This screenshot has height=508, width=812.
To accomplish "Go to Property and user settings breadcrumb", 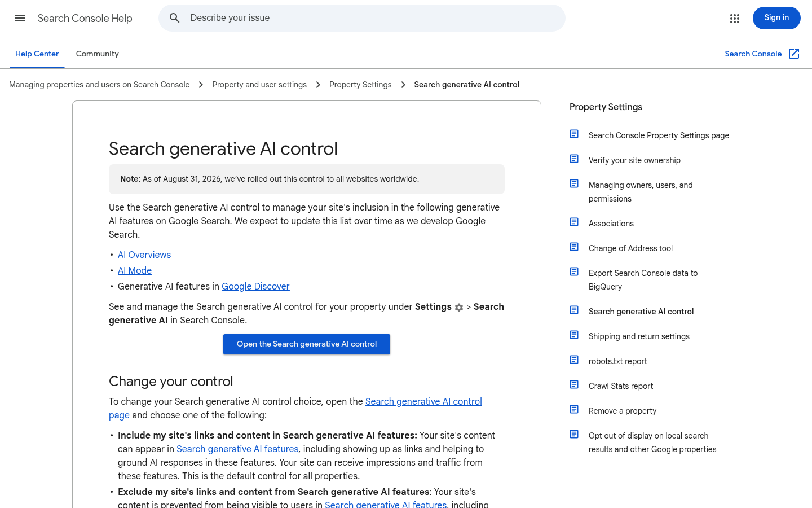I will (259, 85).
